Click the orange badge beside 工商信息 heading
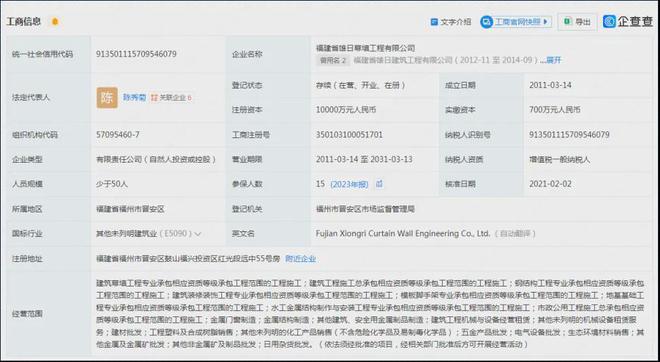Screen dimensions: 660x362 (x=55, y=22)
